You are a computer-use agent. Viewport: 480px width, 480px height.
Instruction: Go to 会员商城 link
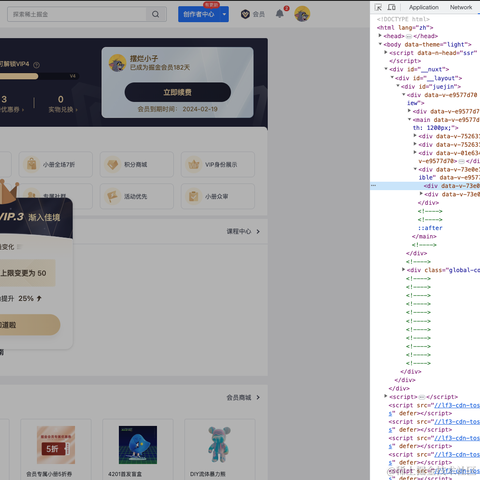[x=239, y=397]
